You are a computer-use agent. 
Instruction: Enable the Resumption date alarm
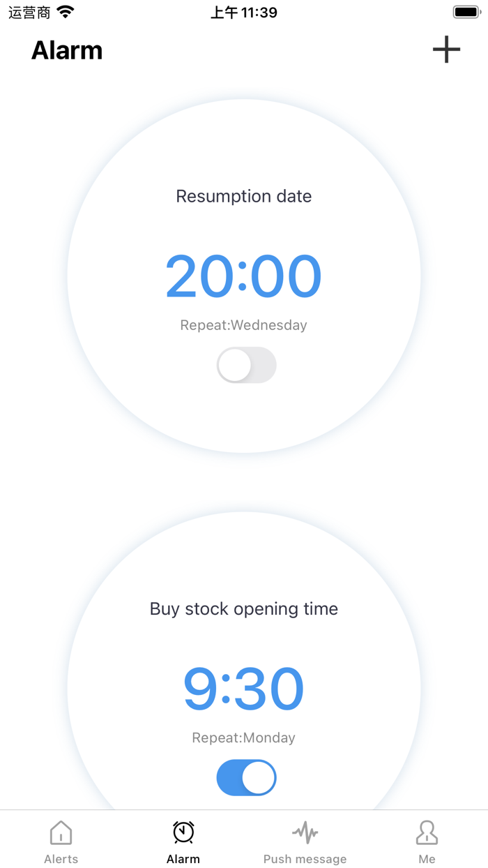coord(246,365)
